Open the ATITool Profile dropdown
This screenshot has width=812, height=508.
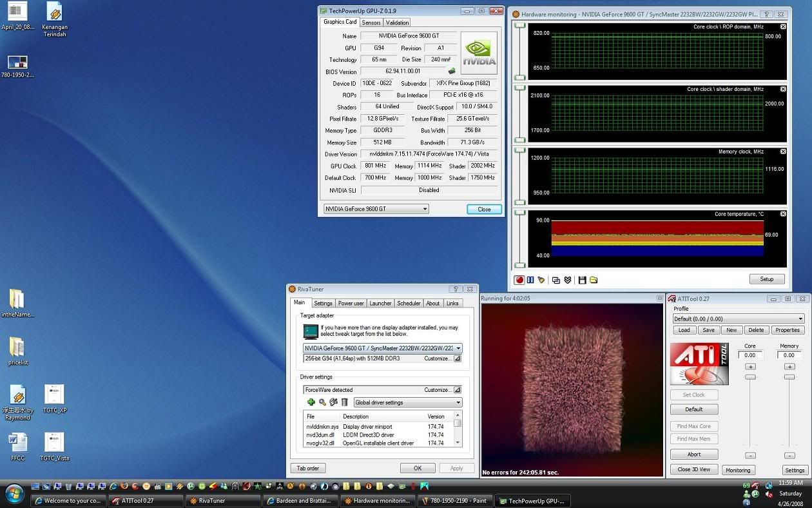pyautogui.click(x=800, y=318)
